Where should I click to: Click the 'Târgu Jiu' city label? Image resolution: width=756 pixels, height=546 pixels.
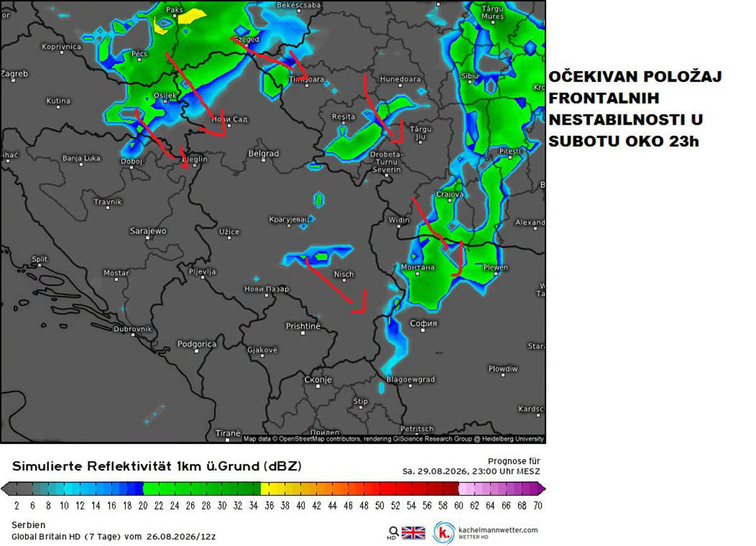coord(421,132)
